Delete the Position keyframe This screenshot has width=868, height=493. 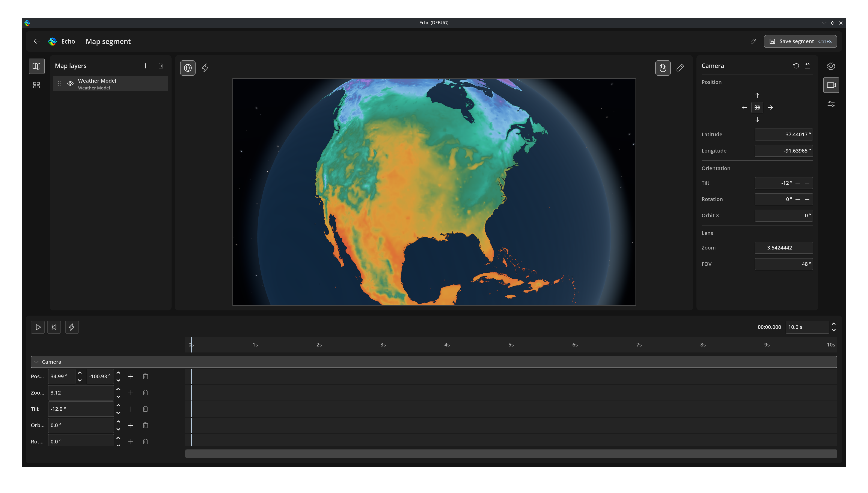[x=145, y=377]
